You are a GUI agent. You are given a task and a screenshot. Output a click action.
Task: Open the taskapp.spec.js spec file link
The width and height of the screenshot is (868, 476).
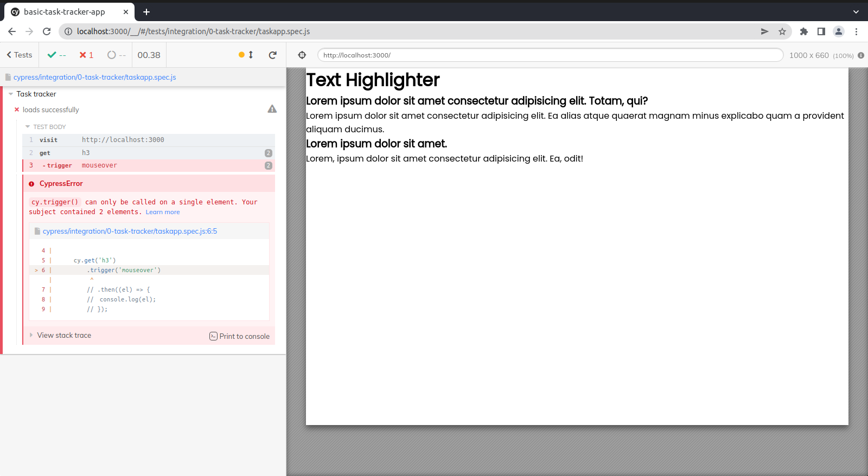95,78
